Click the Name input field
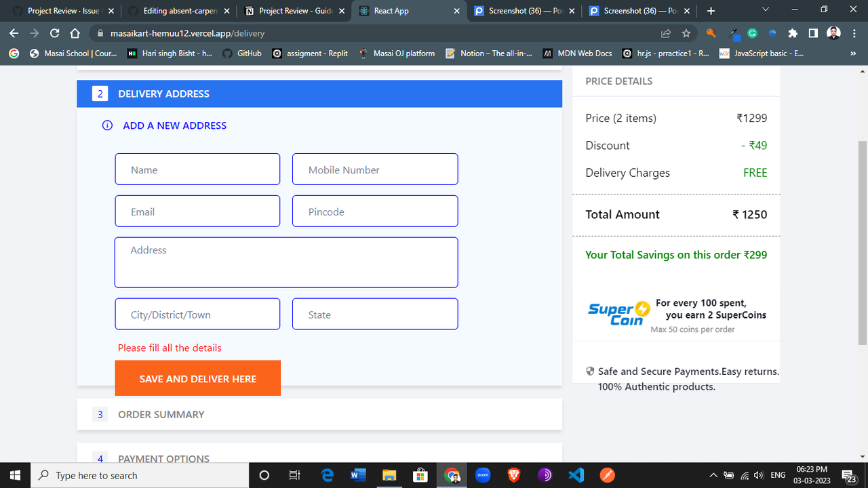This screenshot has width=868, height=488. [x=197, y=169]
